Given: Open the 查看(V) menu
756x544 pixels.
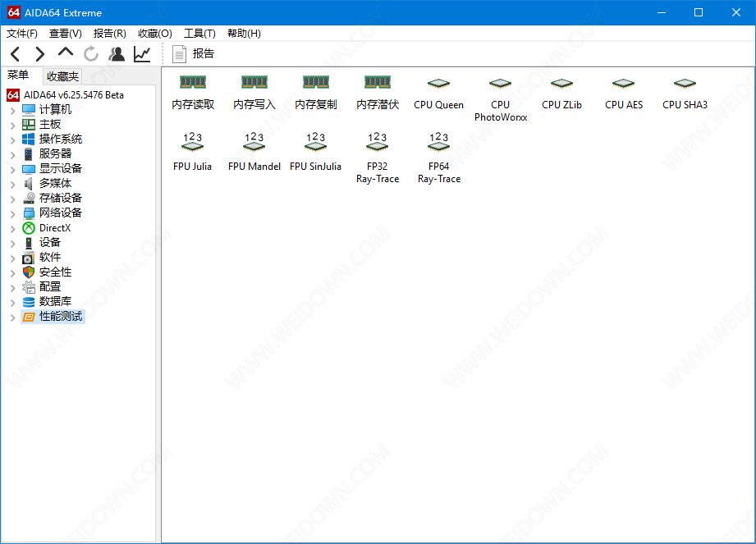Looking at the screenshot, I should tap(65, 34).
